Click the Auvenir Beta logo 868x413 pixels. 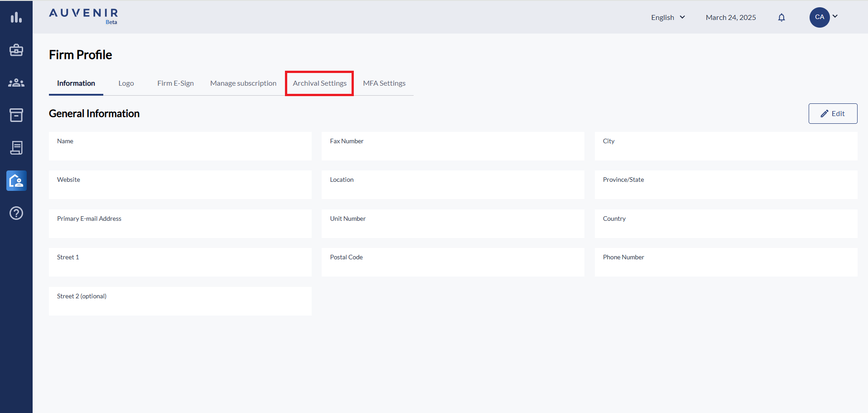pyautogui.click(x=83, y=15)
